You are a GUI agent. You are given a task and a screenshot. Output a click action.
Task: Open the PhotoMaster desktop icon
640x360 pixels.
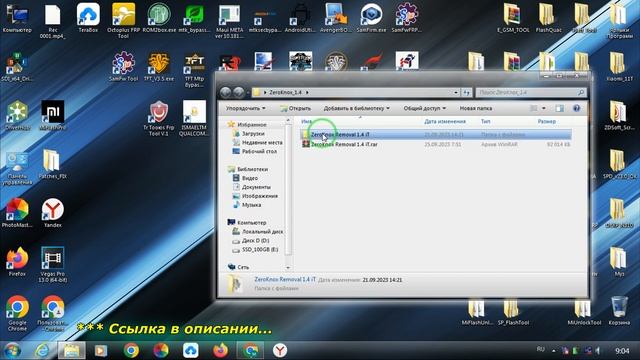coord(17,213)
